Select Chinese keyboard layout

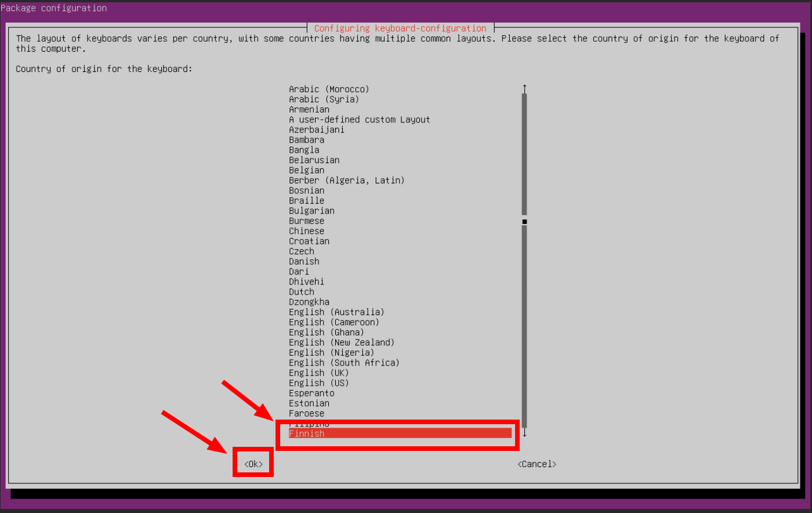[307, 231]
